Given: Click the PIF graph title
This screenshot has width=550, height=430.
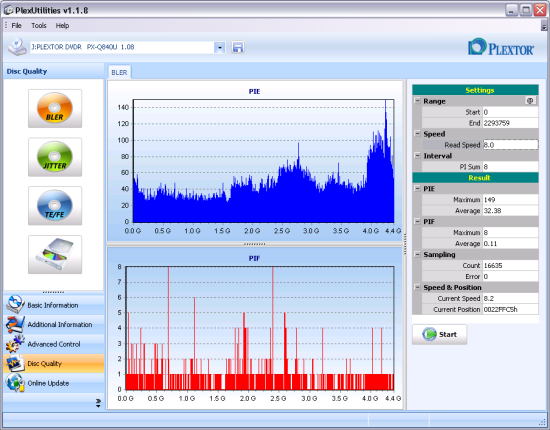Looking at the screenshot, I should [x=254, y=258].
